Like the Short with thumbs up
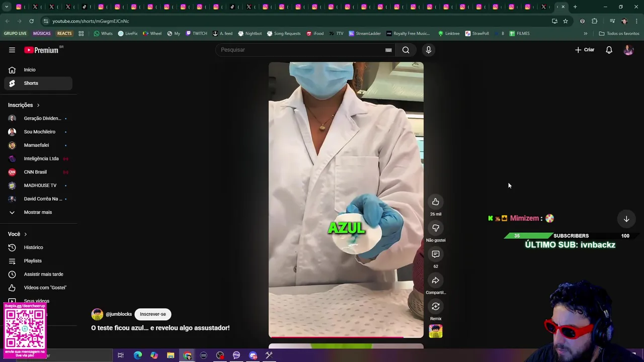The height and width of the screenshot is (362, 644). tap(436, 202)
